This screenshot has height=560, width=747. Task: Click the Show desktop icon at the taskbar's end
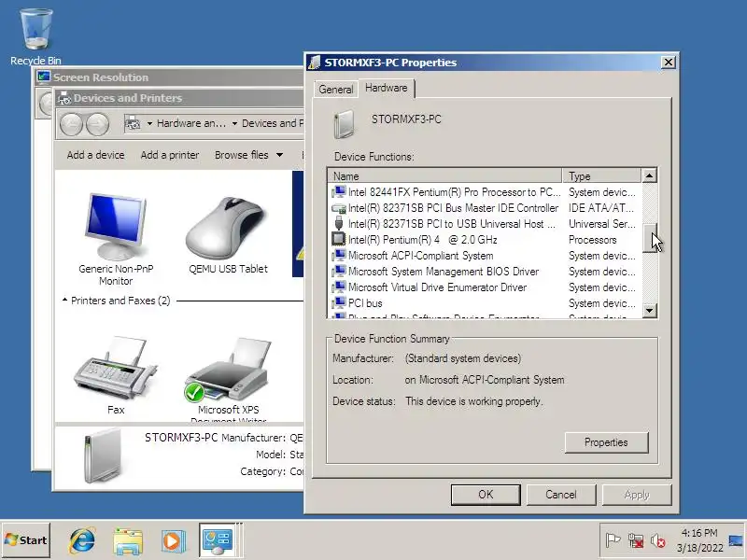736,540
